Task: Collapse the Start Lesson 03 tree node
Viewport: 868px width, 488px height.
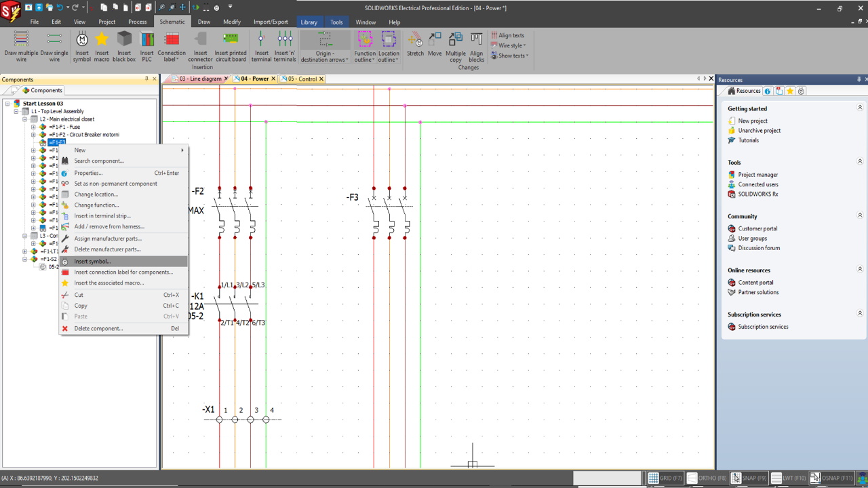Action: [7, 104]
